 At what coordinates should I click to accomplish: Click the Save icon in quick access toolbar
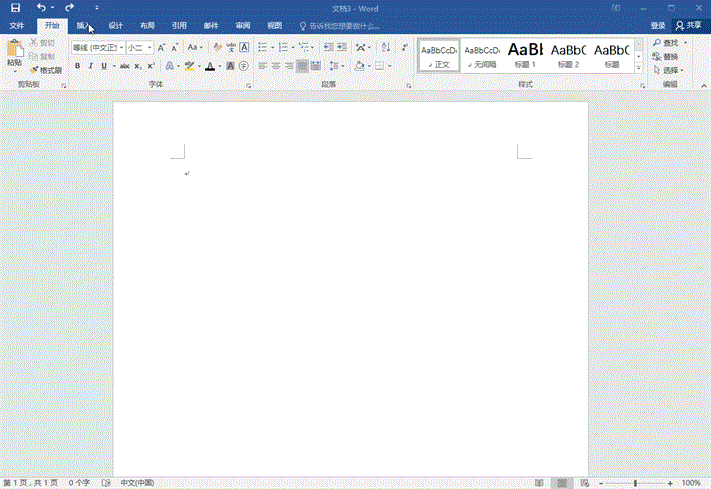15,8
